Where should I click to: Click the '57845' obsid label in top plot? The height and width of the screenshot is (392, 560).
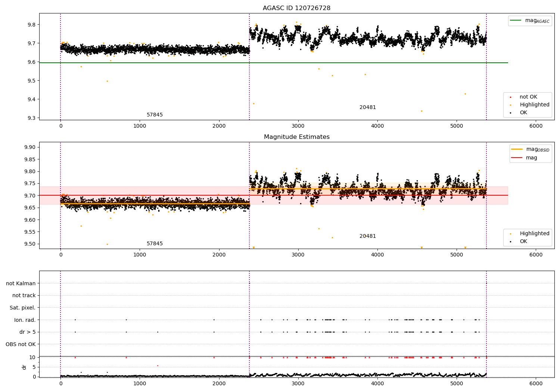(x=155, y=115)
